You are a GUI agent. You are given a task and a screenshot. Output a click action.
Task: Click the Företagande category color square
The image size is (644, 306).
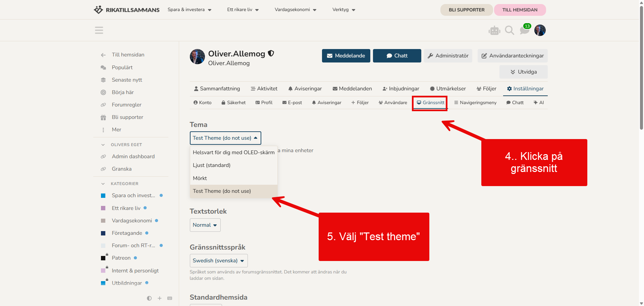click(103, 233)
